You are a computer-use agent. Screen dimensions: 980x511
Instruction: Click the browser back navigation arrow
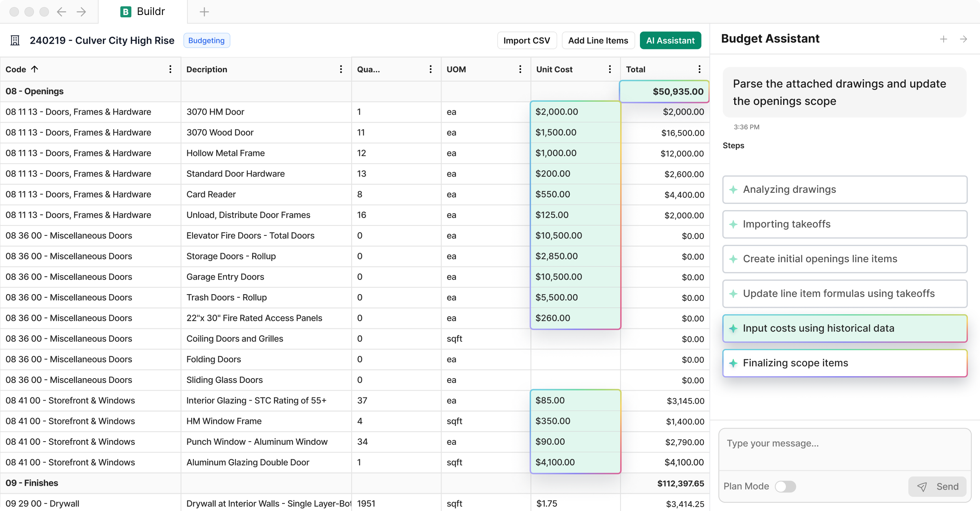point(62,12)
